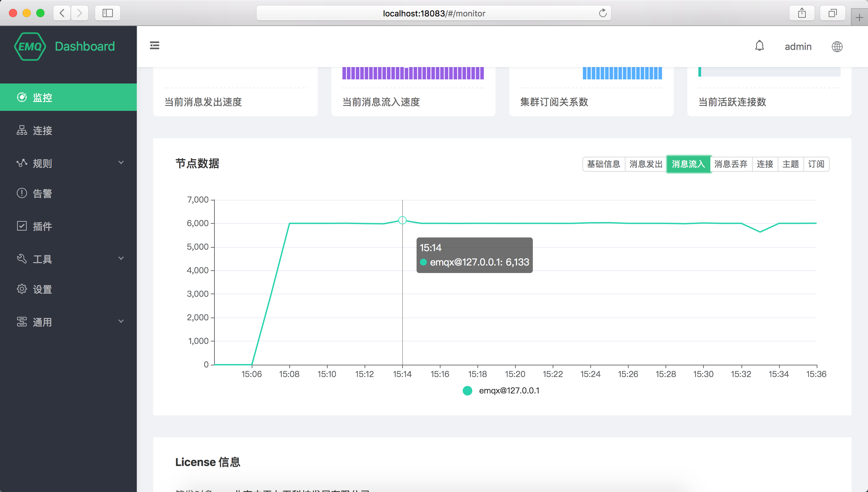Switch chart to 消息发出 tab
The height and width of the screenshot is (492, 868).
click(646, 164)
